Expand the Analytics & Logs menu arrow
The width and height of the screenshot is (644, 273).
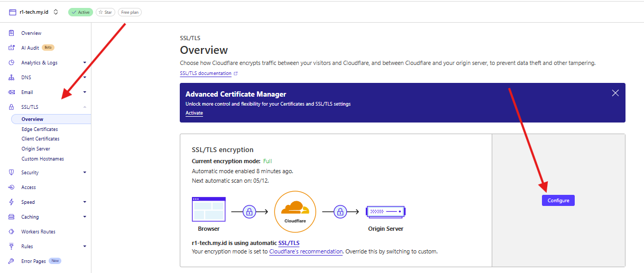(85, 63)
